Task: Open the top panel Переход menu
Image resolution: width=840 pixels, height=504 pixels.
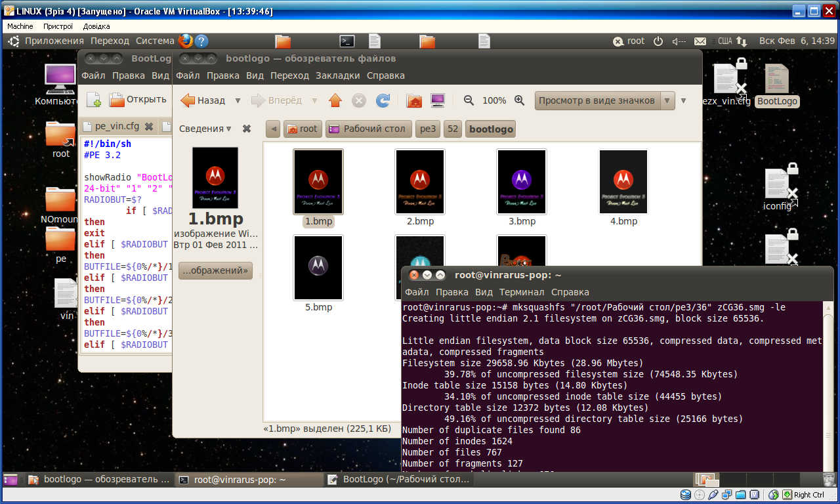Action: click(x=110, y=41)
